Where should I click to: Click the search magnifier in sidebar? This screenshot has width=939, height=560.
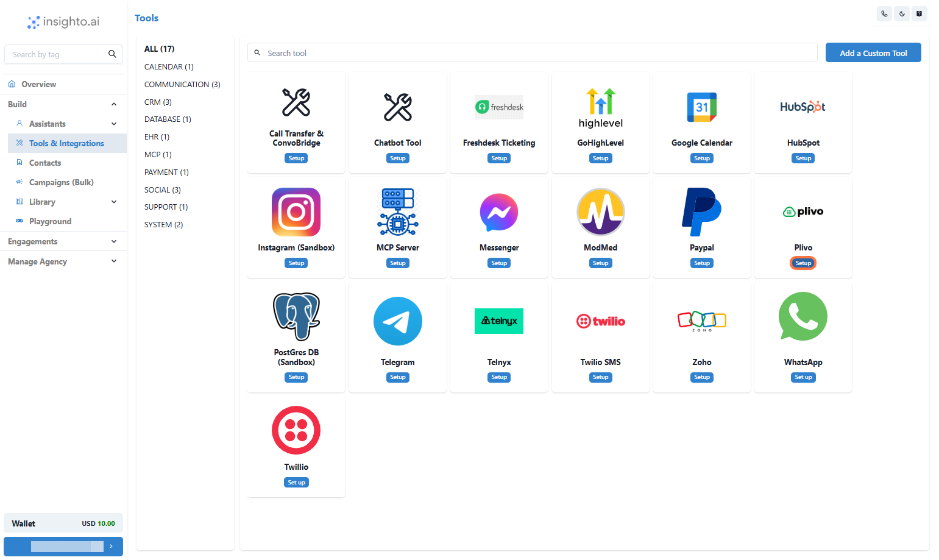[x=112, y=54]
